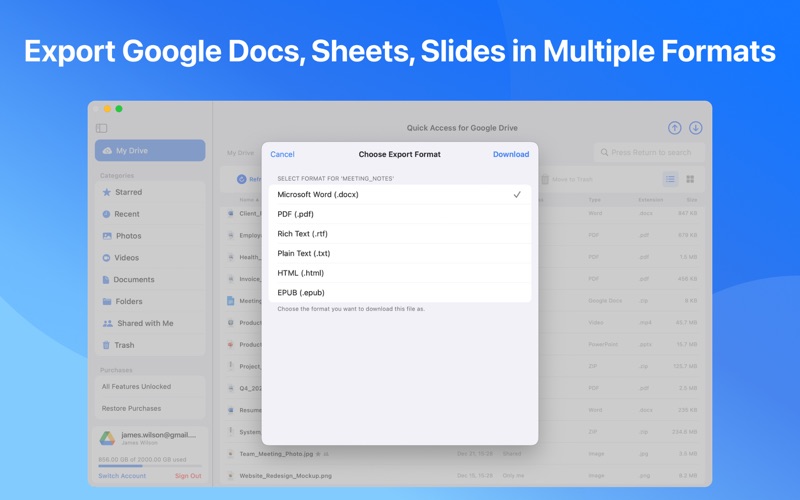Click the download arrow icon in title bar
The width and height of the screenshot is (800, 500).
pos(695,128)
